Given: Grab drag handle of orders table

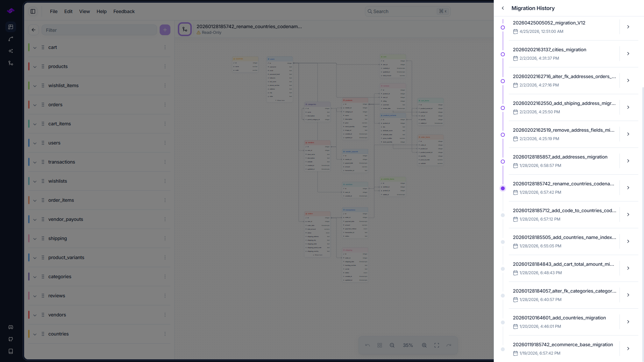Looking at the screenshot, I should pyautogui.click(x=43, y=105).
